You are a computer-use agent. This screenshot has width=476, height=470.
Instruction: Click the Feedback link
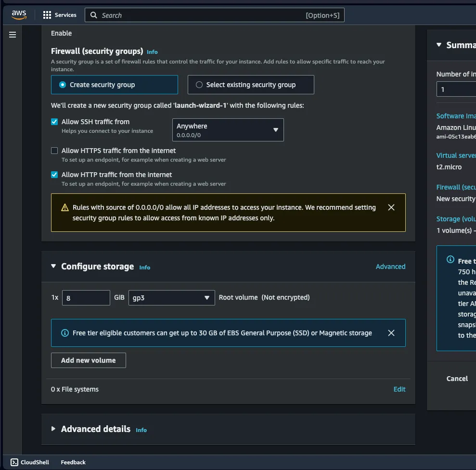[73, 462]
